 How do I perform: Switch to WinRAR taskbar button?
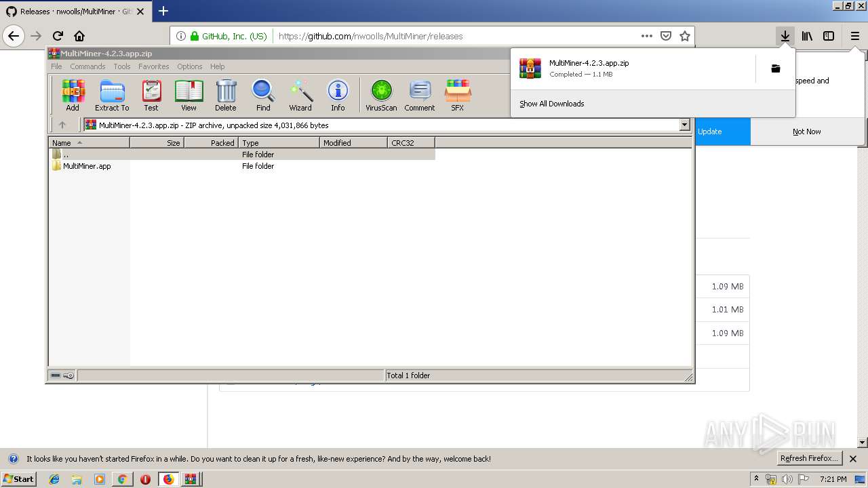pyautogui.click(x=191, y=479)
